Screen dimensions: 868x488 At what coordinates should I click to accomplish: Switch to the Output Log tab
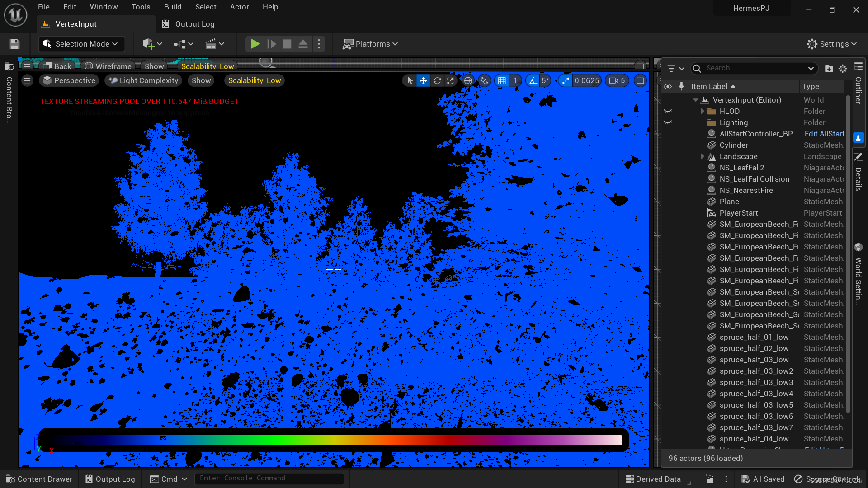(194, 24)
